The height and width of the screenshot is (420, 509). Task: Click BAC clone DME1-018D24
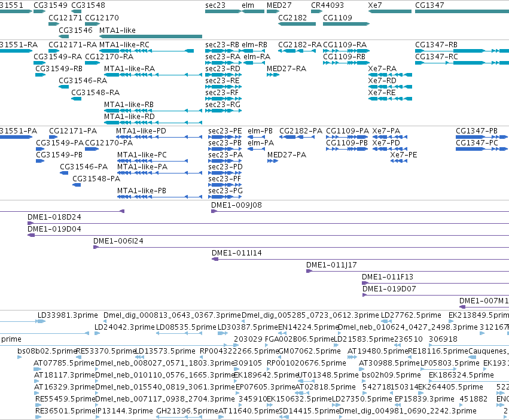[x=268, y=223]
